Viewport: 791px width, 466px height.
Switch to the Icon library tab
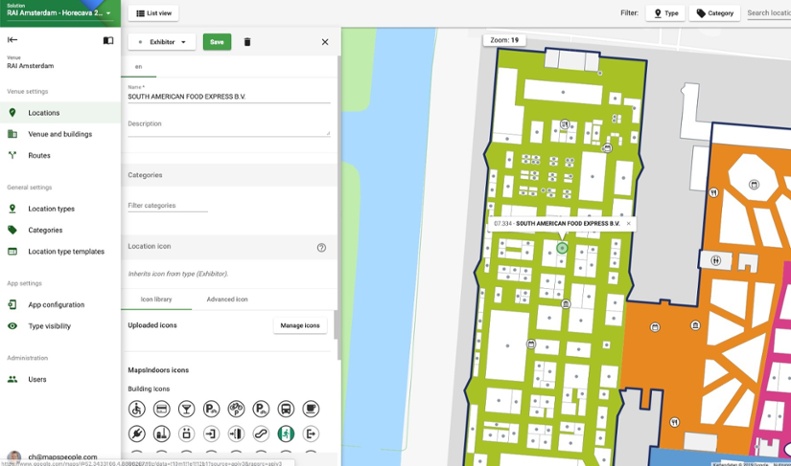click(x=156, y=299)
